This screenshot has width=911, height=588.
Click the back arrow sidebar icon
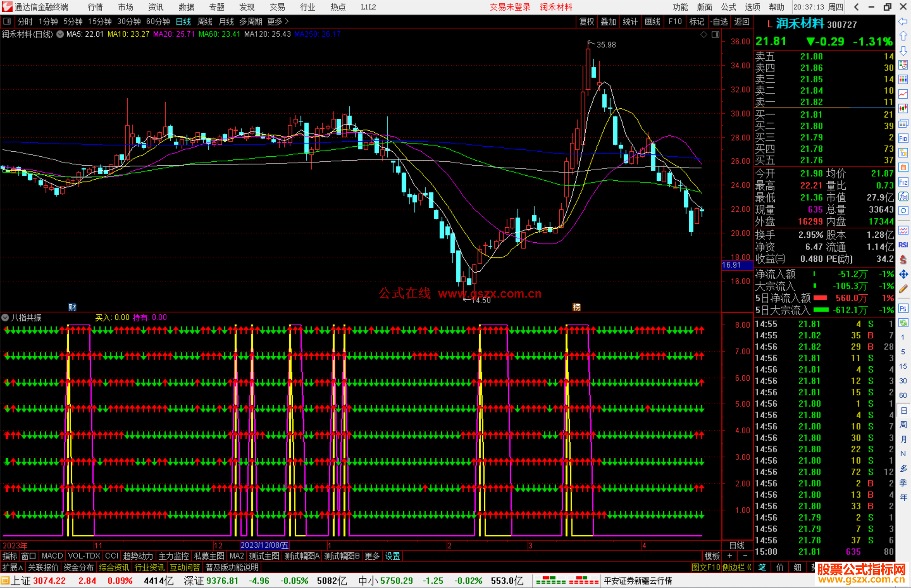coord(903,21)
